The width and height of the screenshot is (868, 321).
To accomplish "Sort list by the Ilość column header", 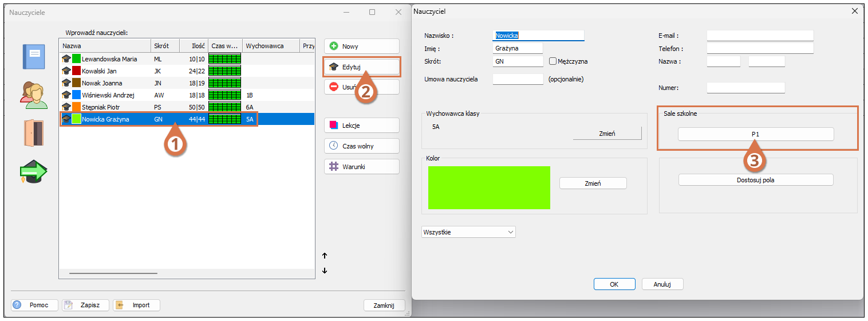I will 194,46.
